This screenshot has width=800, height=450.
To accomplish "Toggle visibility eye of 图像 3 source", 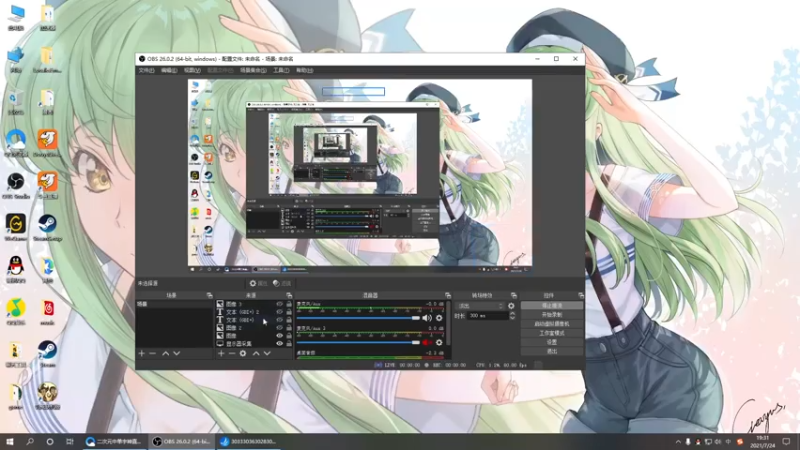I will click(279, 304).
